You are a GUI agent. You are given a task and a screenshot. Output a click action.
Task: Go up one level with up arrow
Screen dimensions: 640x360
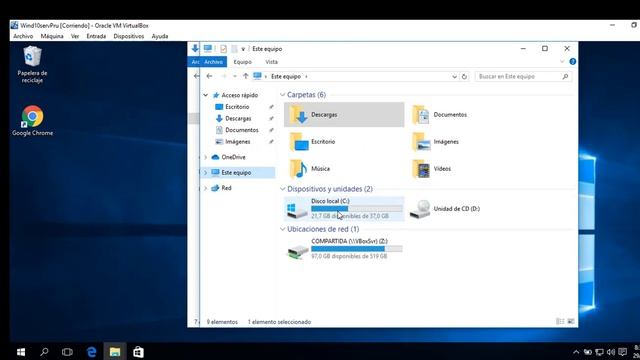245,76
